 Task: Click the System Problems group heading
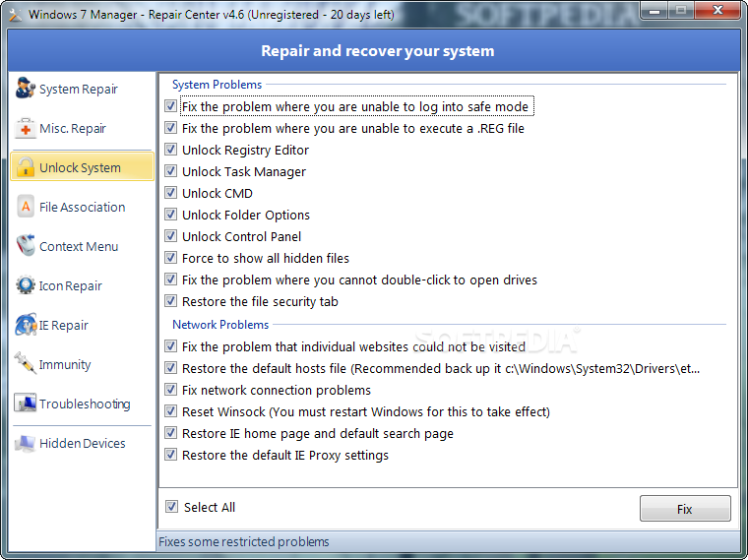(218, 85)
